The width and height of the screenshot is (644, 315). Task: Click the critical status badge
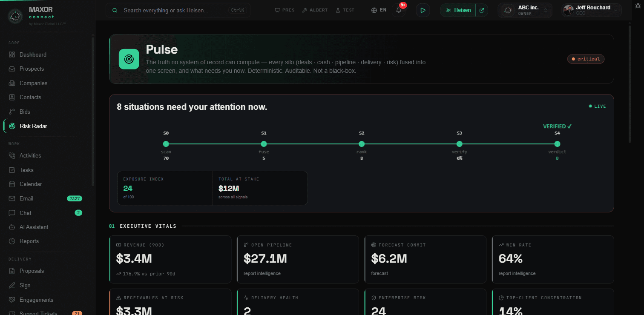coord(586,59)
